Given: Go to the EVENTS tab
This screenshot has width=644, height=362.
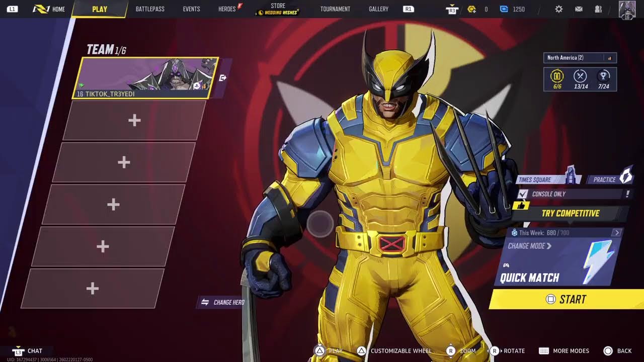Looking at the screenshot, I should [x=191, y=9].
